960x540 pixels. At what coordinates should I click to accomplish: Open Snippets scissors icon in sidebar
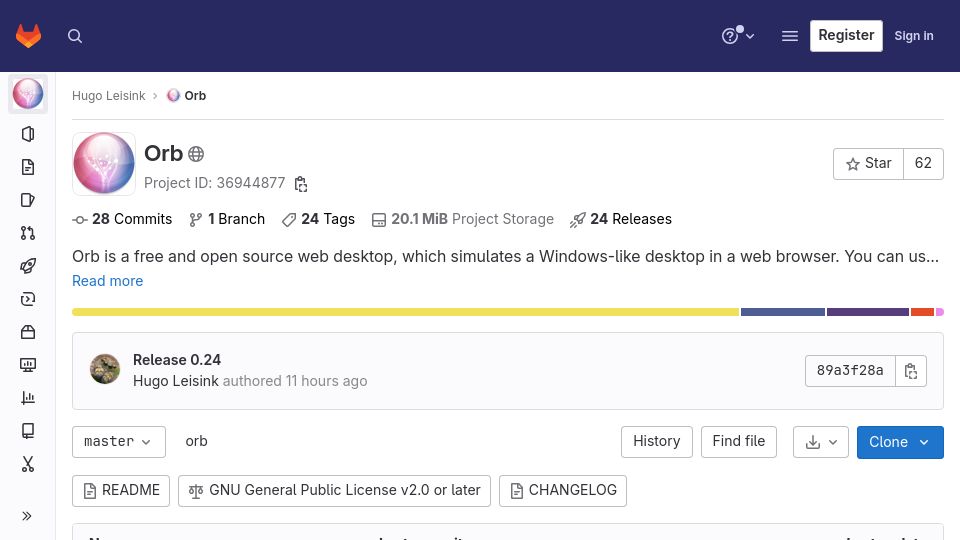pyautogui.click(x=28, y=464)
